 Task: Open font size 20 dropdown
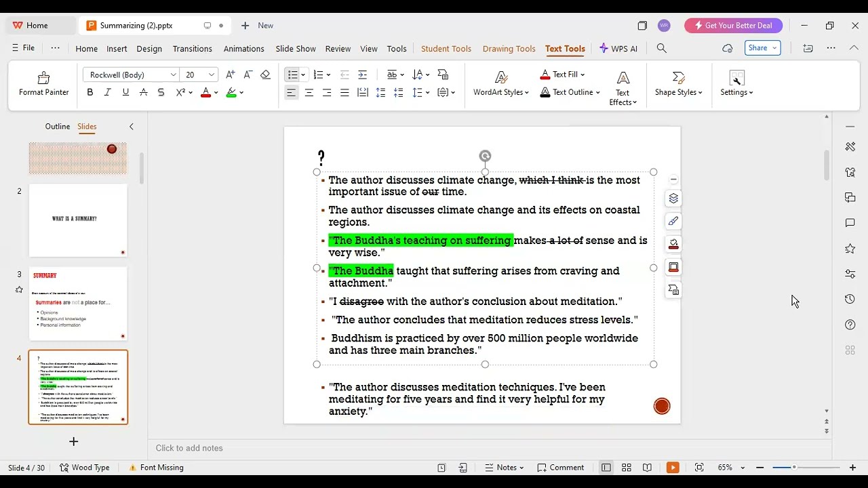point(212,75)
